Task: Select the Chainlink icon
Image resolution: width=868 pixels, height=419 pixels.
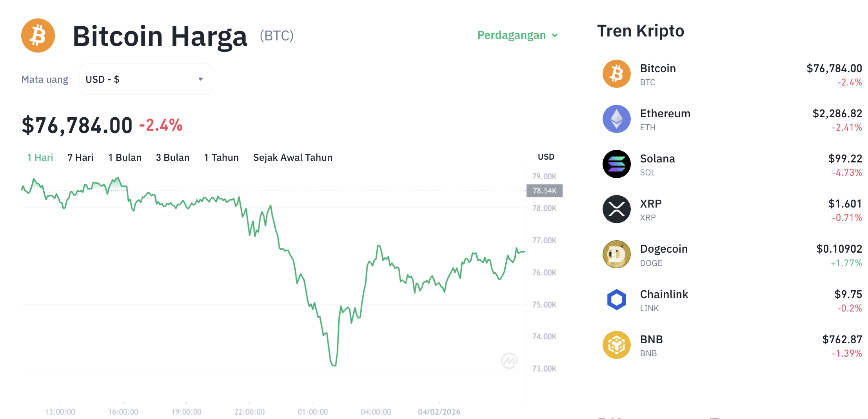Action: [x=616, y=300]
